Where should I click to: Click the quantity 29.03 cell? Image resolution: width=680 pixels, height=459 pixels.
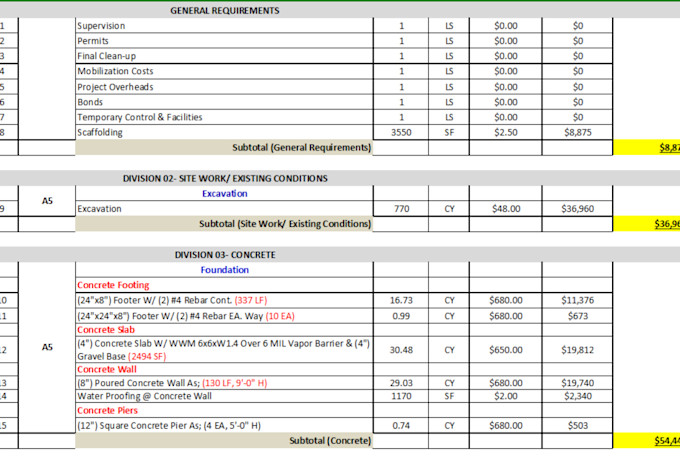coord(401,383)
